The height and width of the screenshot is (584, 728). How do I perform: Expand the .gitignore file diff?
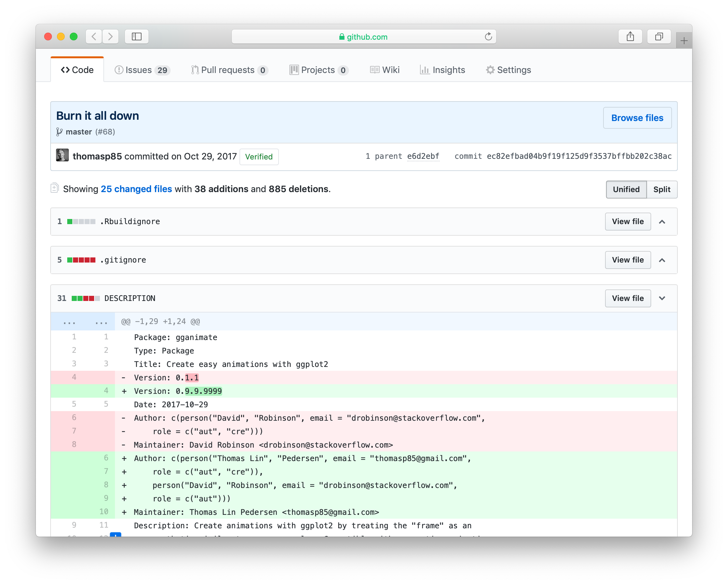coord(662,260)
